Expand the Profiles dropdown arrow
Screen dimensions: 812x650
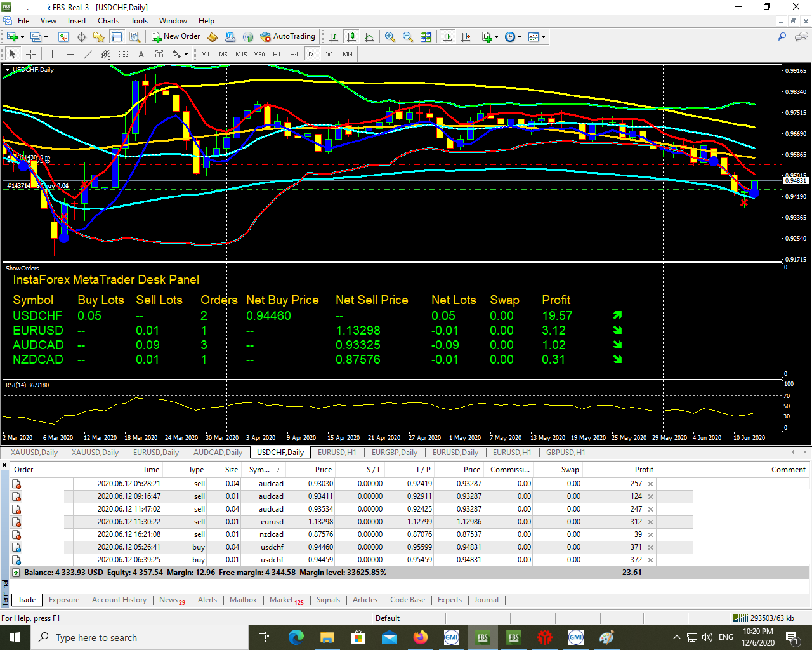46,37
